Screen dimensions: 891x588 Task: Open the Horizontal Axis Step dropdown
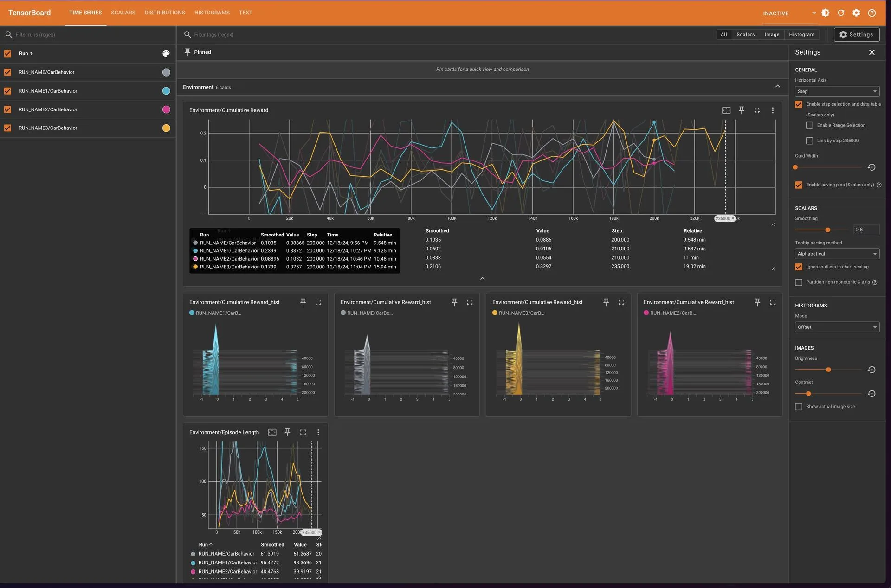(837, 91)
